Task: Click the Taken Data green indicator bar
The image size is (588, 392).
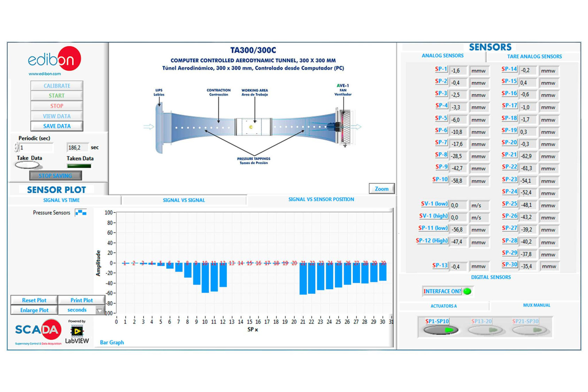Action: 79,166
